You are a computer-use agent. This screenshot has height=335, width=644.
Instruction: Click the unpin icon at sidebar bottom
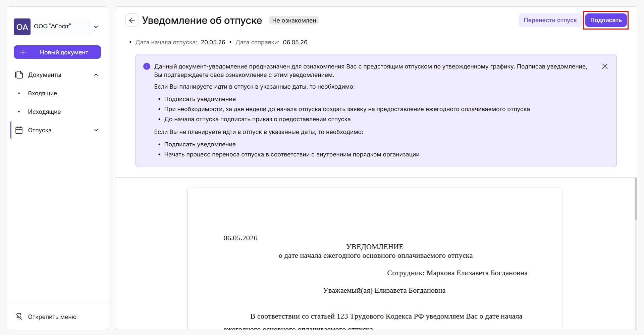click(x=19, y=317)
